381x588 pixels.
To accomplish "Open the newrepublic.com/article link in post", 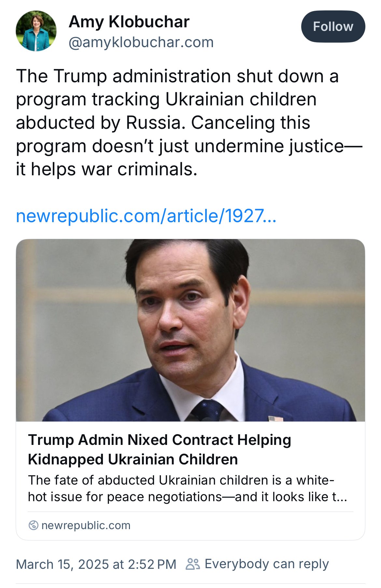I will (x=146, y=216).
